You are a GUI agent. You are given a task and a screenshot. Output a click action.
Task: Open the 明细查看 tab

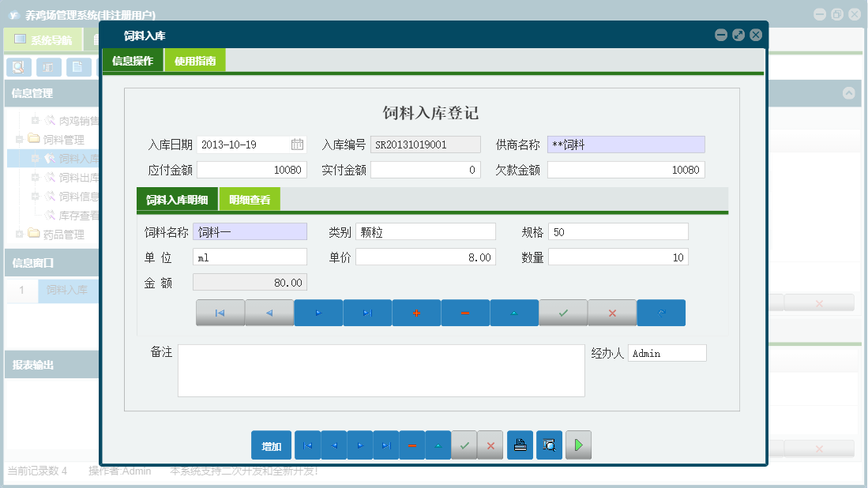coord(250,201)
